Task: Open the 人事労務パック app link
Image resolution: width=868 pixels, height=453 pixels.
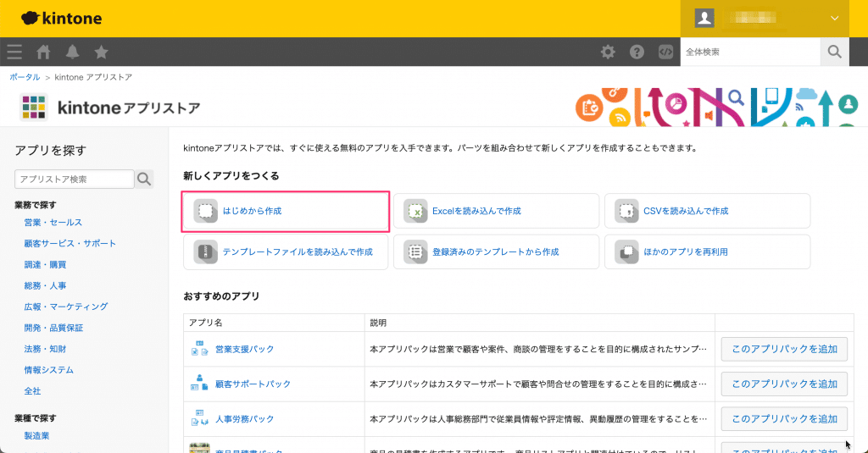Action: (244, 418)
